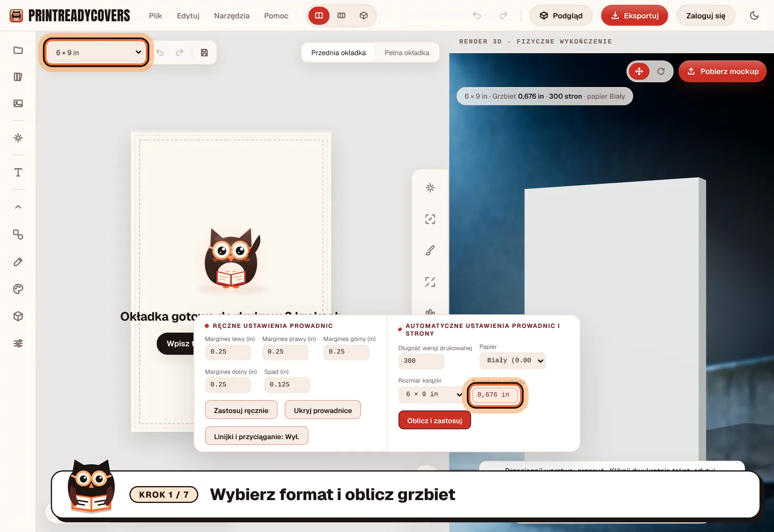Screen dimensions: 774x532
Task: Open the Pomoc menu
Action: tap(276, 15)
